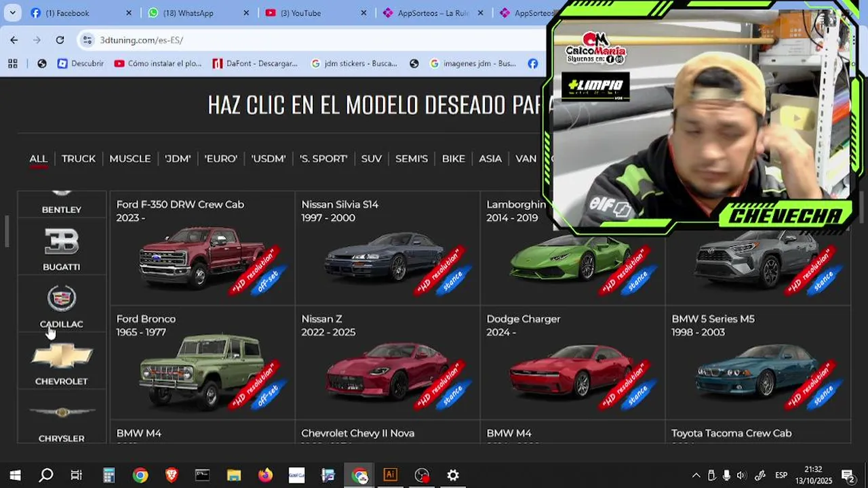Open the 'jdm stickers' Google bookmark
868x488 pixels.
(354, 64)
